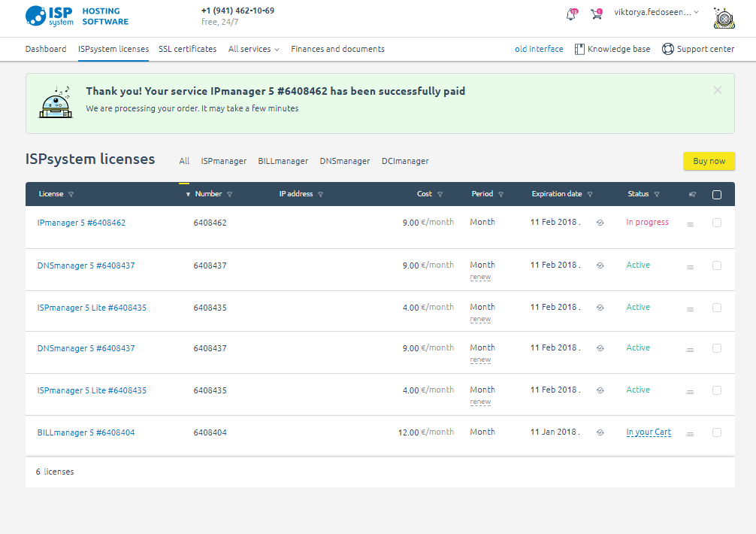Check the box for IPmanager 5 #6408462

tap(717, 223)
